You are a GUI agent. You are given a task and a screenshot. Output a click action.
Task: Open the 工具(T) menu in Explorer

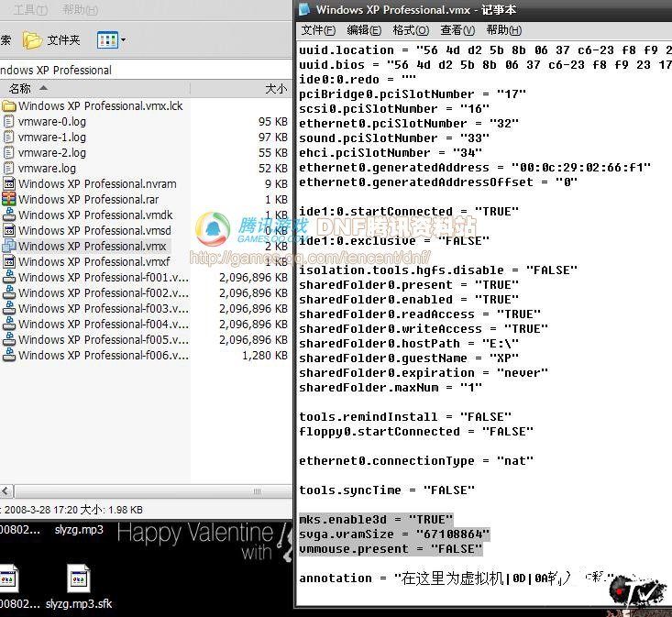point(30,10)
